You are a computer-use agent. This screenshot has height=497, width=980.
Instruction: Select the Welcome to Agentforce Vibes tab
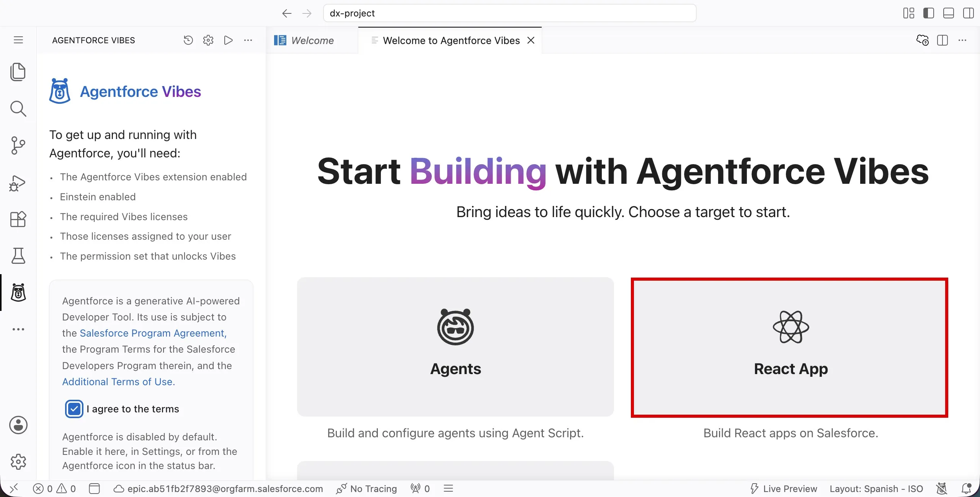pyautogui.click(x=451, y=41)
